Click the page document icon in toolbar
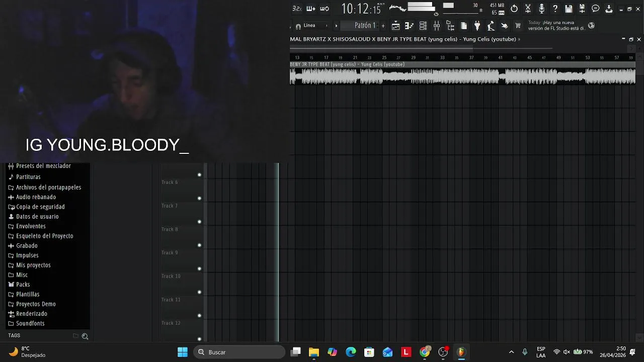 [x=464, y=26]
